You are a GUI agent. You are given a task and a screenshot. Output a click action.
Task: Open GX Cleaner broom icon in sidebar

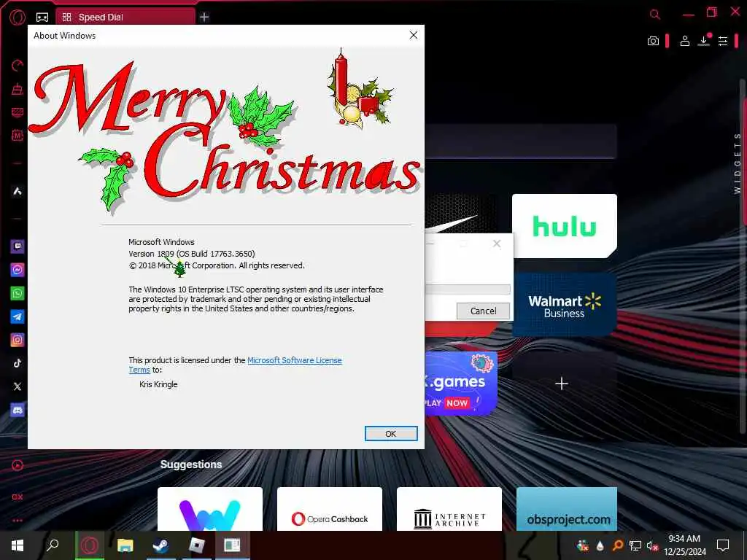click(18, 89)
